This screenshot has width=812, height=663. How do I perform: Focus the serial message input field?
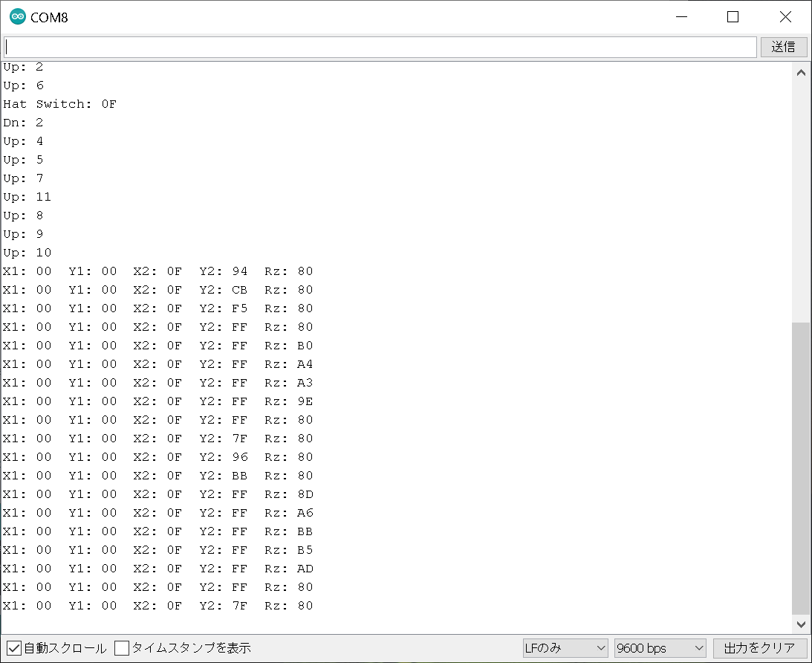click(x=380, y=47)
